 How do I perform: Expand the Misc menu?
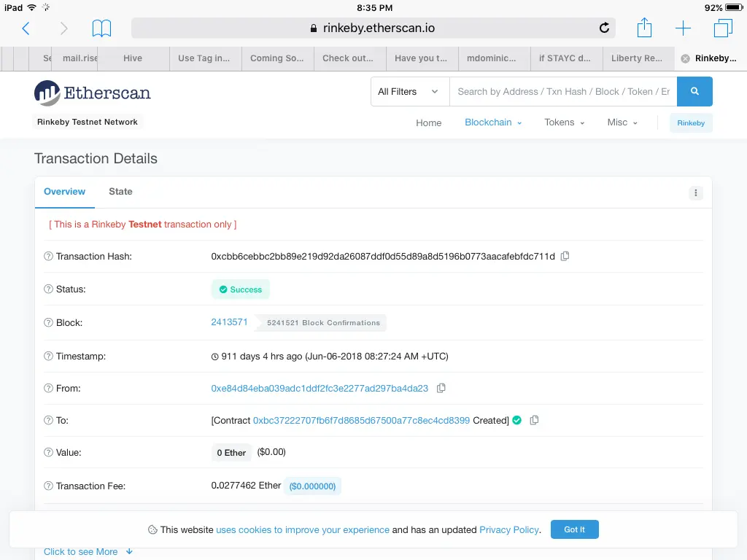(x=622, y=122)
